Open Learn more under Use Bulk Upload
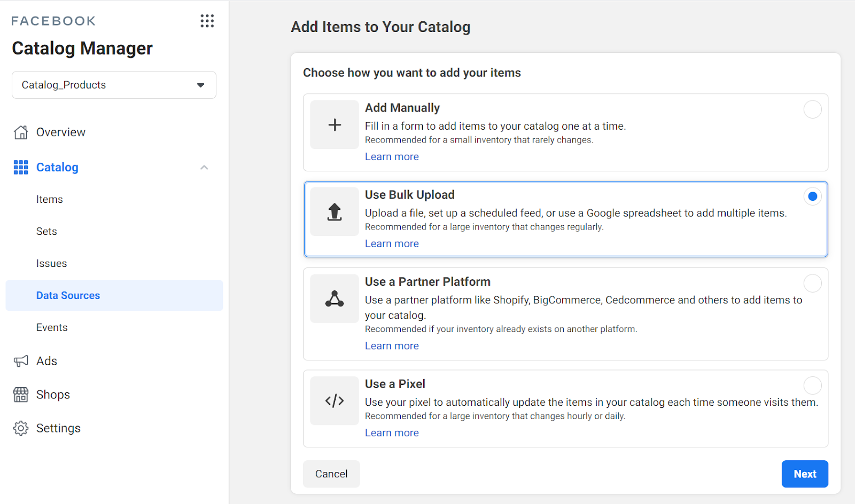This screenshot has height=504, width=855. [392, 244]
